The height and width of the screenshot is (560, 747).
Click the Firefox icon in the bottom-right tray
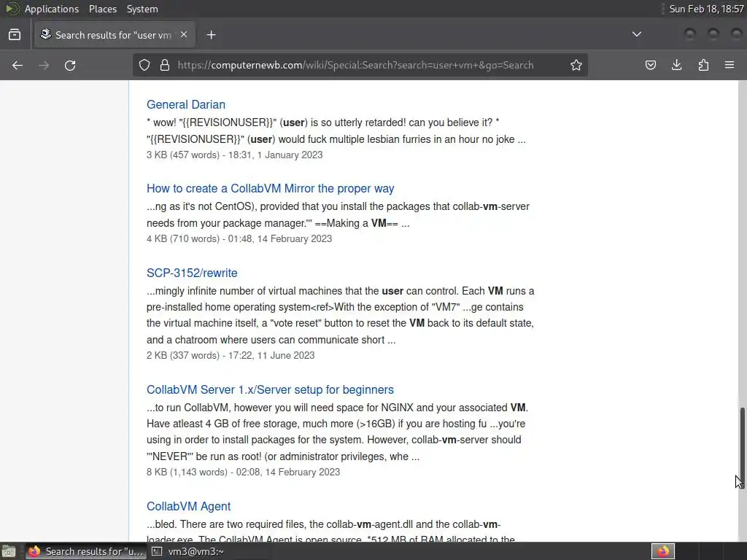(663, 551)
